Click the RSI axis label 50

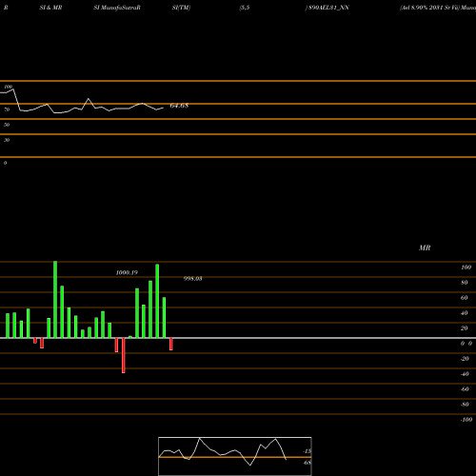(7, 125)
